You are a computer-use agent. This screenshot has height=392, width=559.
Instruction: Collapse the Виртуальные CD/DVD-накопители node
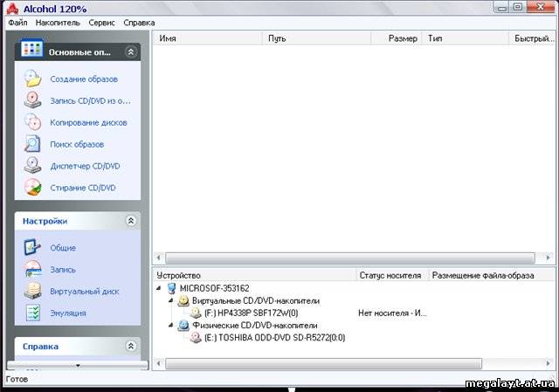[171, 300]
